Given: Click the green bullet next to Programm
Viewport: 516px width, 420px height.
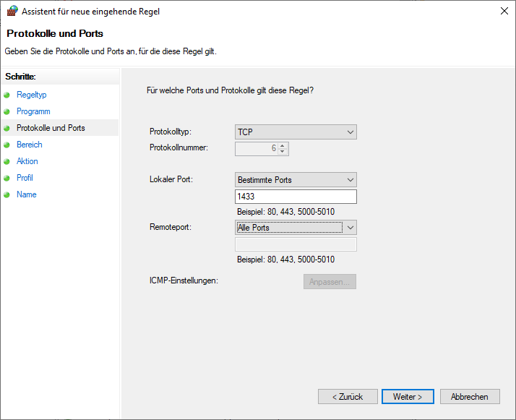Looking at the screenshot, I should pyautogui.click(x=8, y=111).
